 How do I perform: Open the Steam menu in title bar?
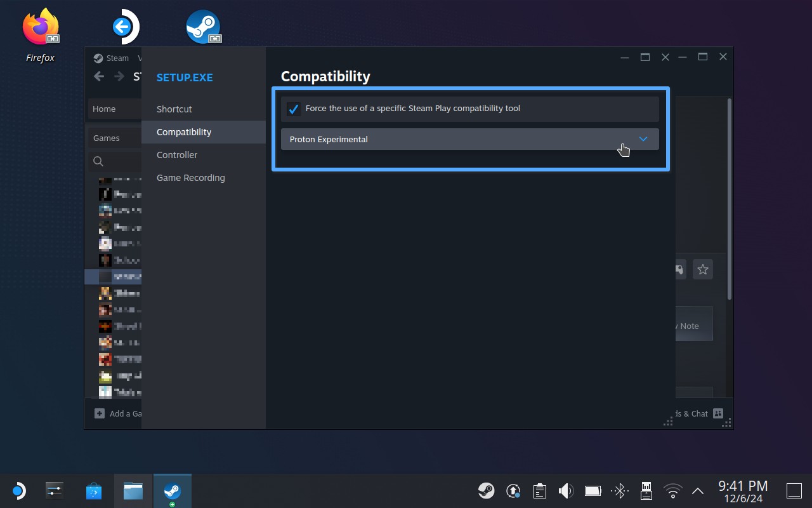click(112, 58)
